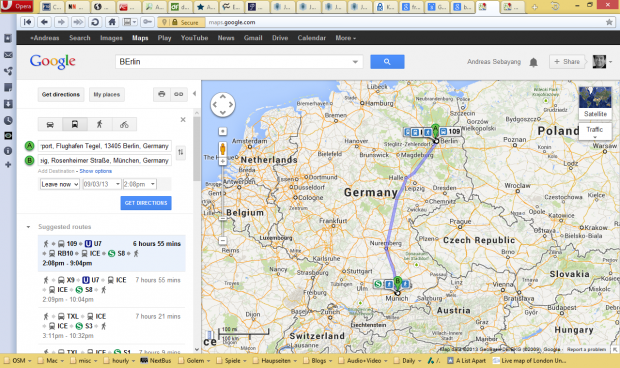
Task: Click the Add Destination link
Action: coord(56,171)
